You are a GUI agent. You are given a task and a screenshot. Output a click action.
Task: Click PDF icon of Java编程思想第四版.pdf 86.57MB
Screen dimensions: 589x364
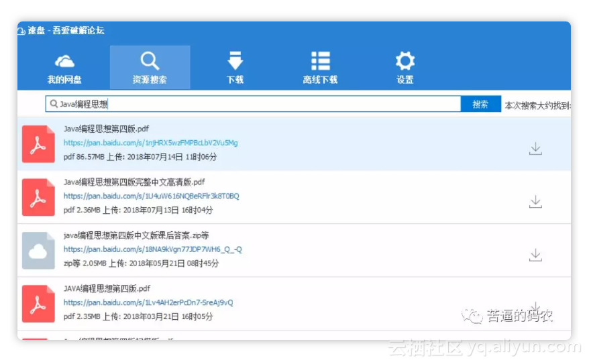(x=38, y=144)
